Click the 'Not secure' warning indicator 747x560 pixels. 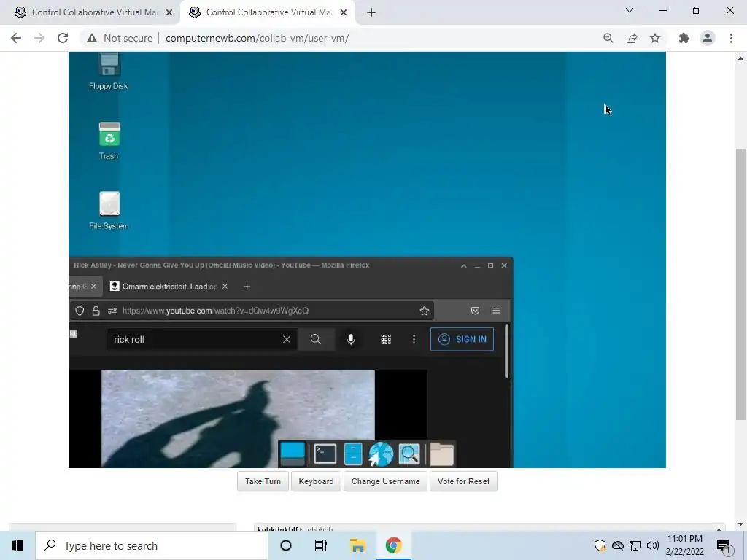[119, 38]
